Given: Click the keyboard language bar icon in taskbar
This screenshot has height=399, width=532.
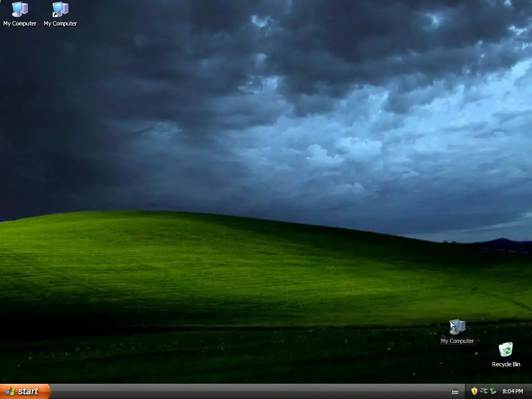Looking at the screenshot, I should click(x=455, y=392).
